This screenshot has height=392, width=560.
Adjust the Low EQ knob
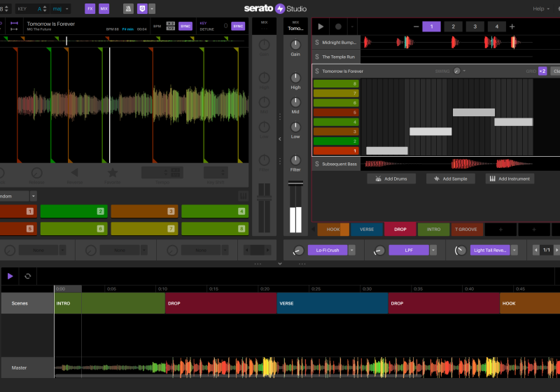click(295, 127)
